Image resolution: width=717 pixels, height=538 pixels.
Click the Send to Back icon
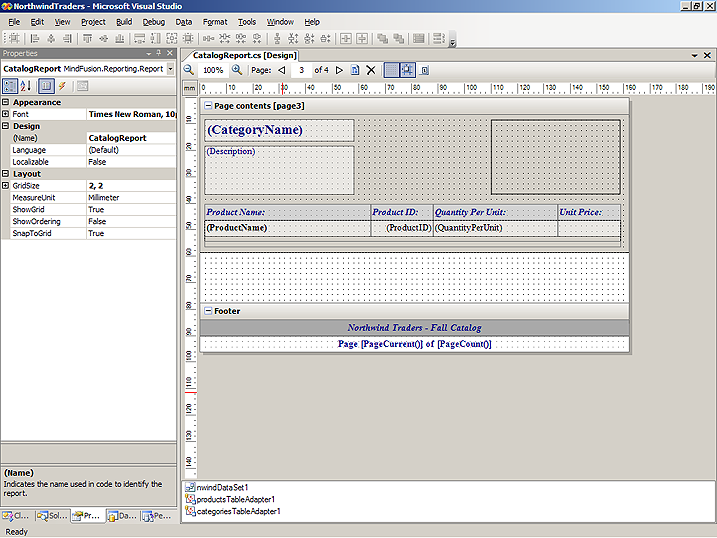pos(398,38)
